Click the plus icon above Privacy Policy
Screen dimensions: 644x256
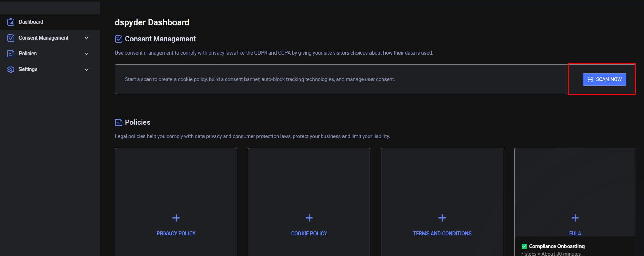[x=176, y=218]
